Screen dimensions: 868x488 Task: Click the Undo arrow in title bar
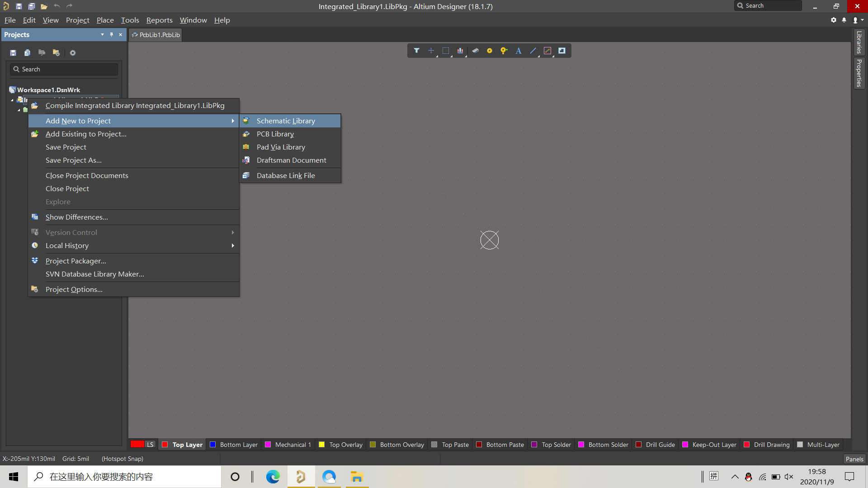[x=57, y=6]
